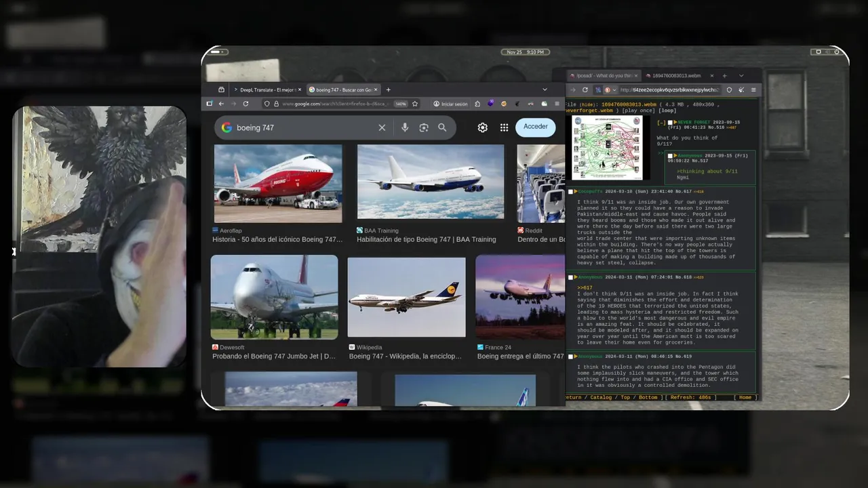Click the Firefox view button left of the tabs

click(x=222, y=89)
